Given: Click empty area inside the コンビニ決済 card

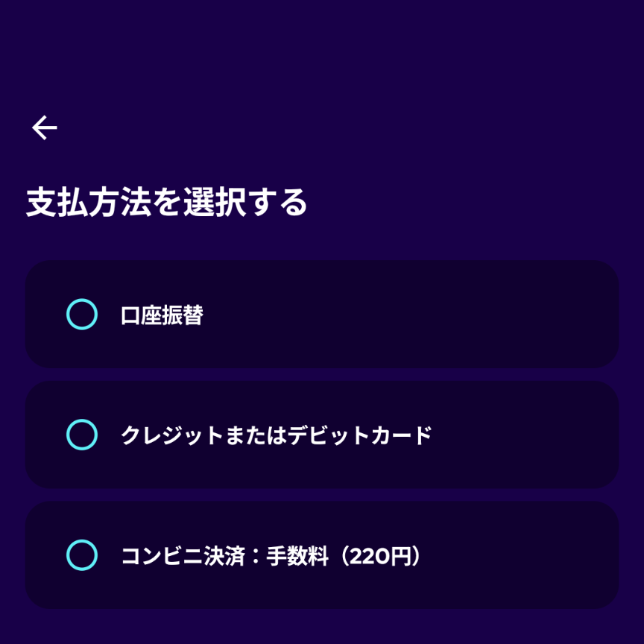Looking at the screenshot, I should 522,556.
